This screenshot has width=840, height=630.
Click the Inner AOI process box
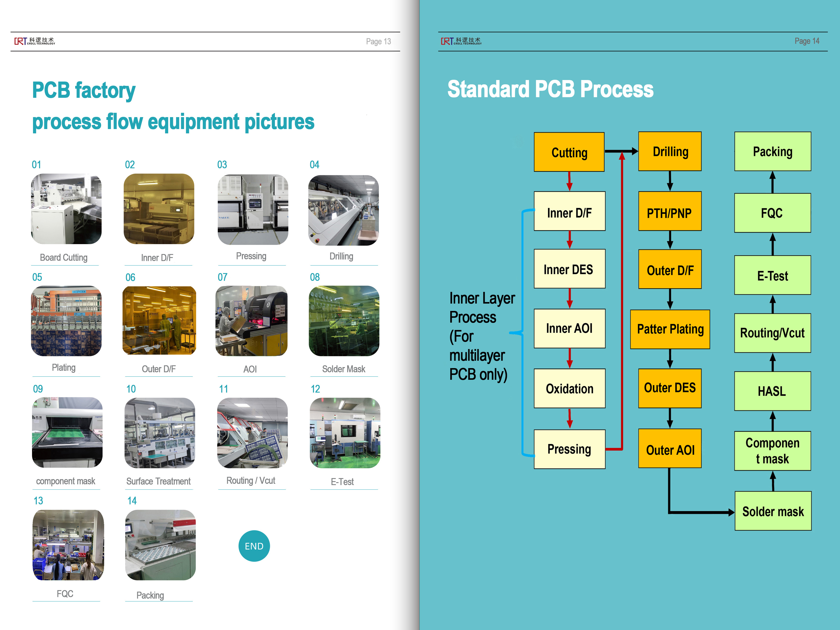tap(569, 328)
